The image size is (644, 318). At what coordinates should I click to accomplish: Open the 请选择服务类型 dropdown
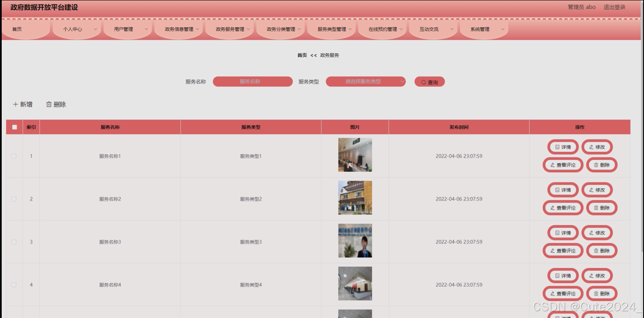pos(365,81)
